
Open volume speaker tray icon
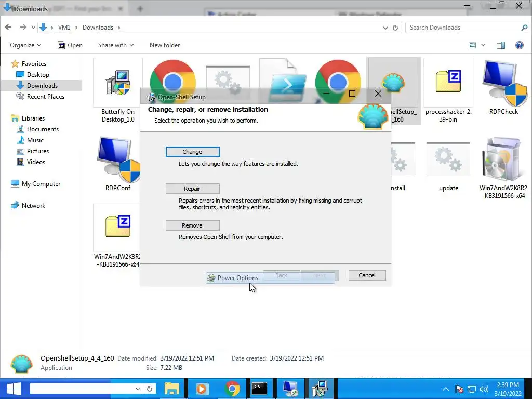point(484,389)
